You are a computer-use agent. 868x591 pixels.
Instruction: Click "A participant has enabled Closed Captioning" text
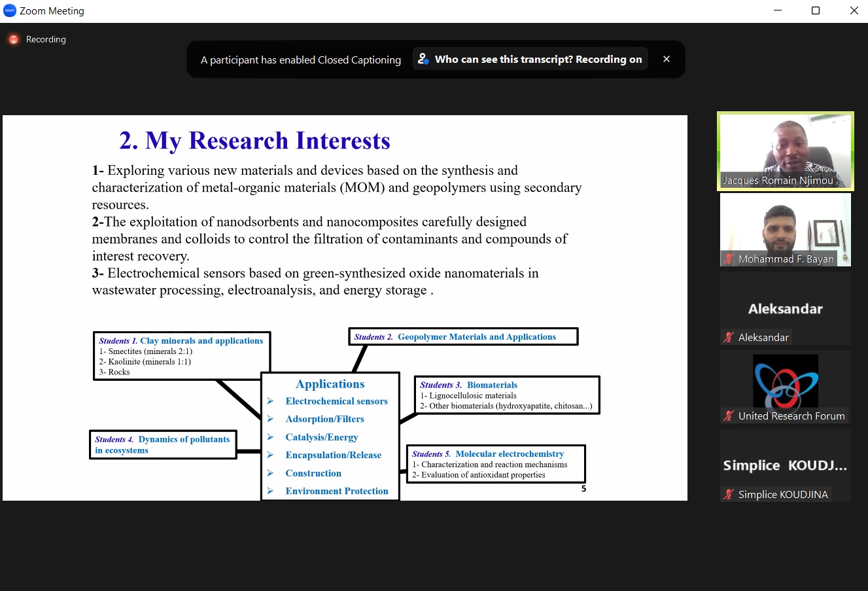click(x=301, y=60)
